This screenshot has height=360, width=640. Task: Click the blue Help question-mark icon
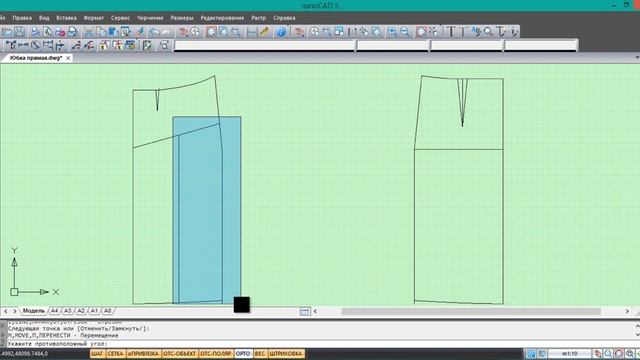281,32
